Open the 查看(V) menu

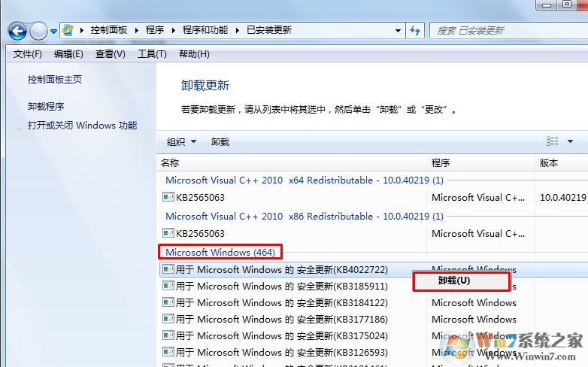pyautogui.click(x=110, y=54)
